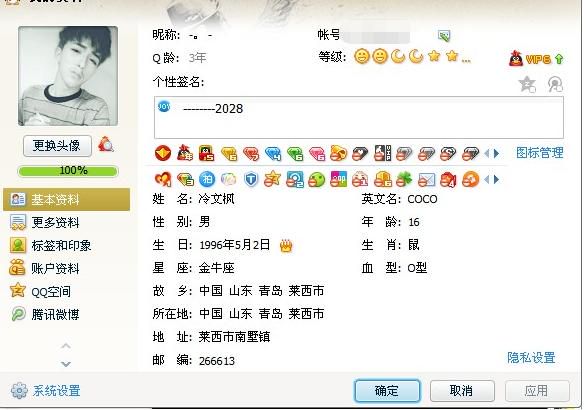This screenshot has height=410, width=588.
Task: Click the blue diamond icon in the badge row
Action: (273, 153)
